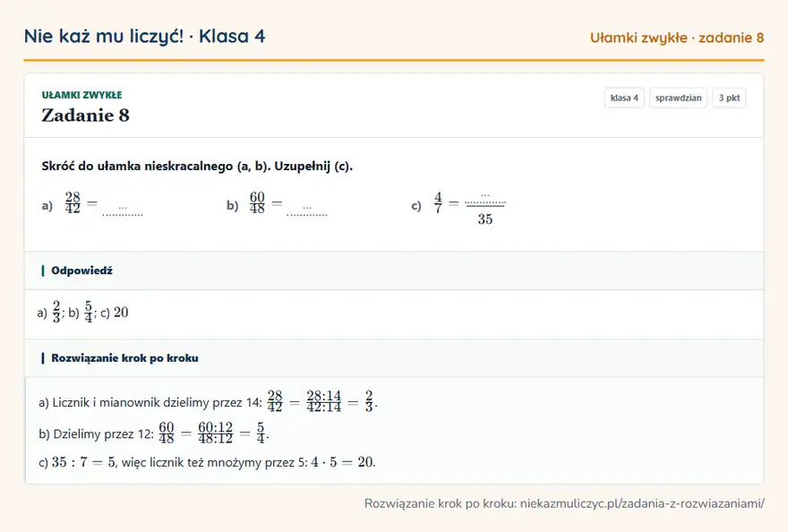This screenshot has height=532, width=788.
Task: Click the fraction '60:12 / 48:12' in solution b)
Action: [x=216, y=433]
